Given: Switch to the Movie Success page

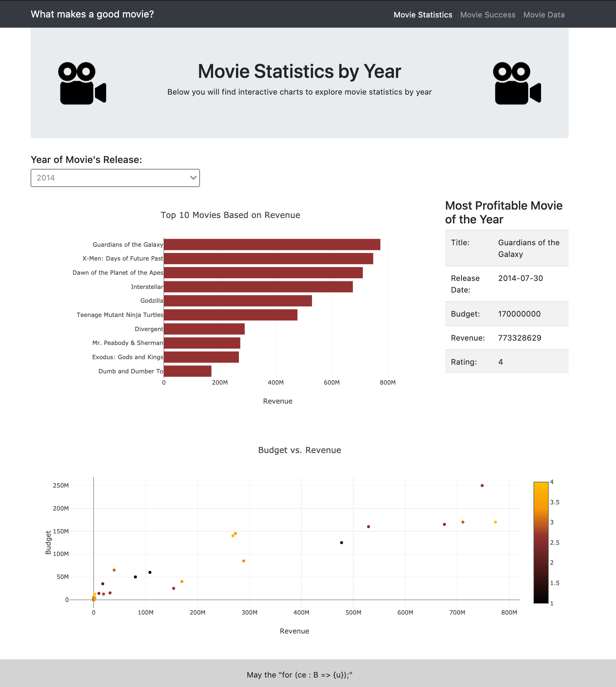Looking at the screenshot, I should click(x=487, y=15).
